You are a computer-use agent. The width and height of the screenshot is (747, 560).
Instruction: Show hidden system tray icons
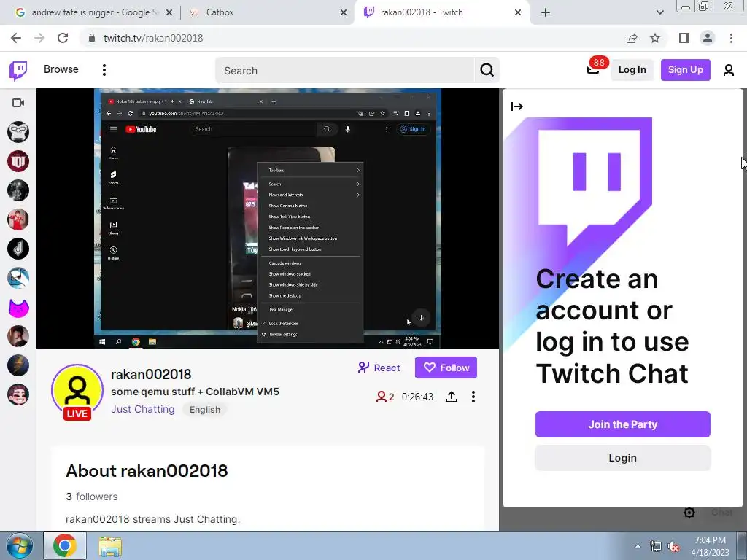click(x=638, y=546)
